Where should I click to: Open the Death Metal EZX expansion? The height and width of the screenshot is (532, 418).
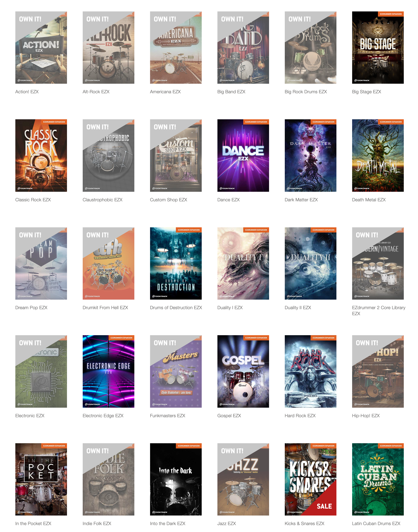tap(378, 155)
